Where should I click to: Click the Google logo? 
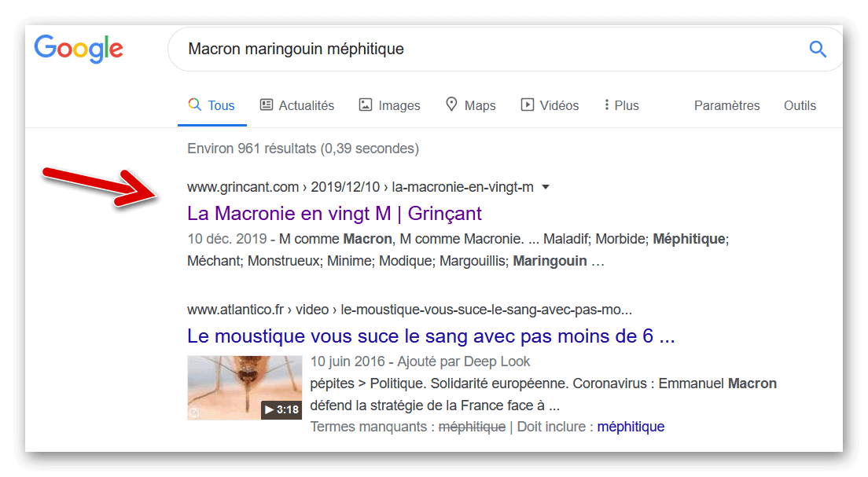coord(79,49)
